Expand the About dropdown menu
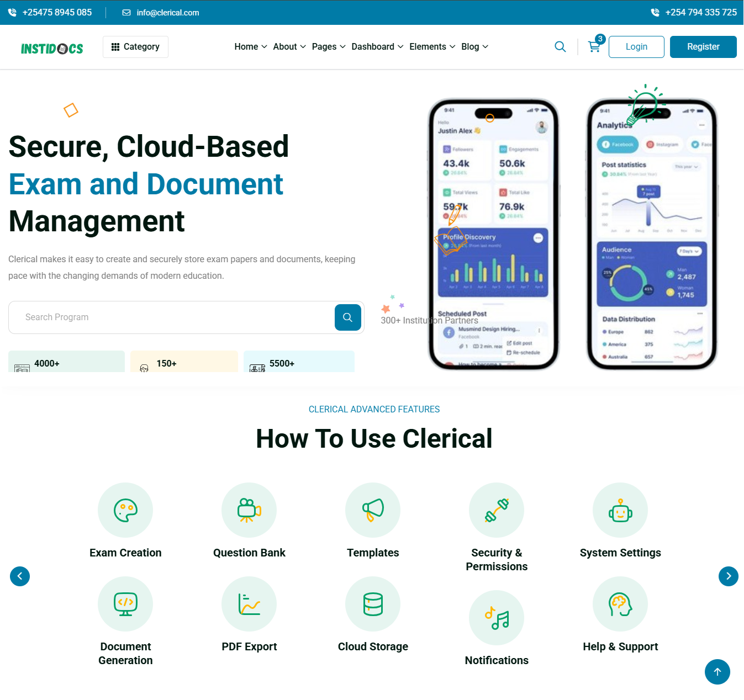Image resolution: width=744 pixels, height=700 pixels. click(x=289, y=47)
